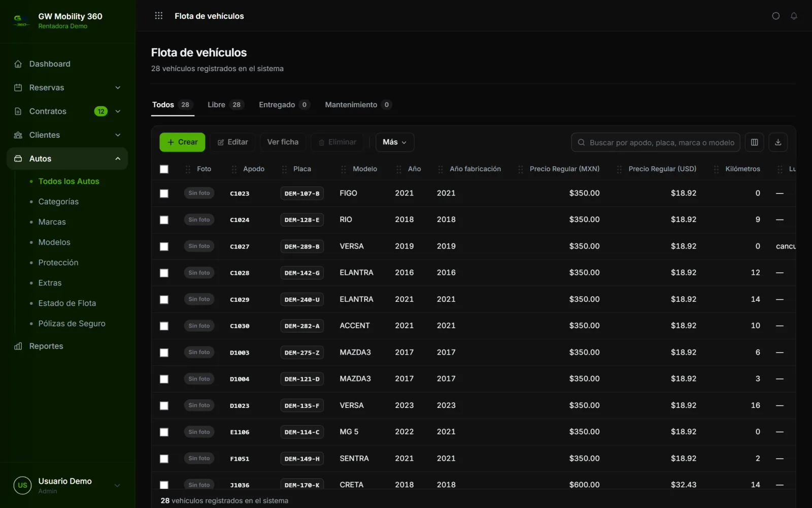Open the Más dropdown menu
The width and height of the screenshot is (812, 508).
pyautogui.click(x=395, y=142)
